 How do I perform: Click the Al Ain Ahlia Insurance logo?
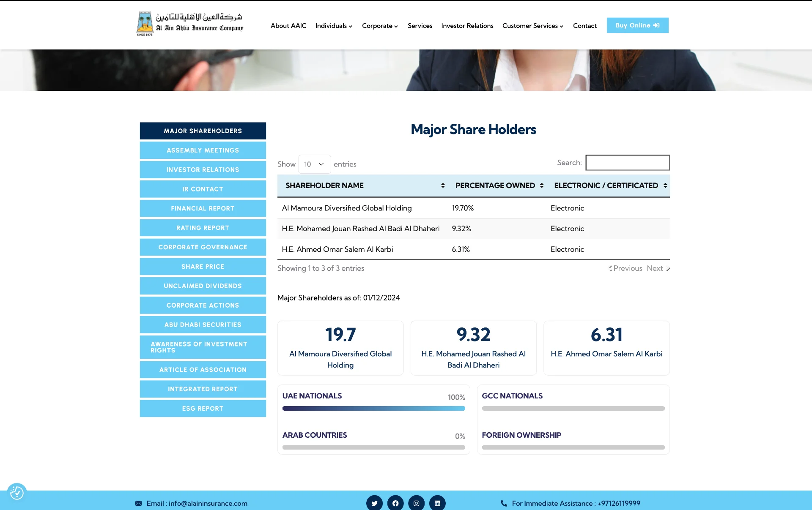tap(190, 24)
